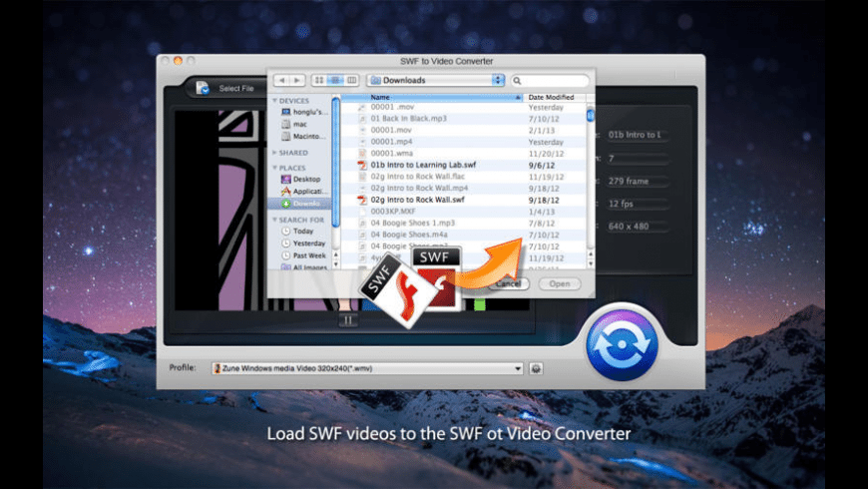Select 02g Intro to Rock Wall.swf
Screen dimensions: 868x489
(x=463, y=200)
